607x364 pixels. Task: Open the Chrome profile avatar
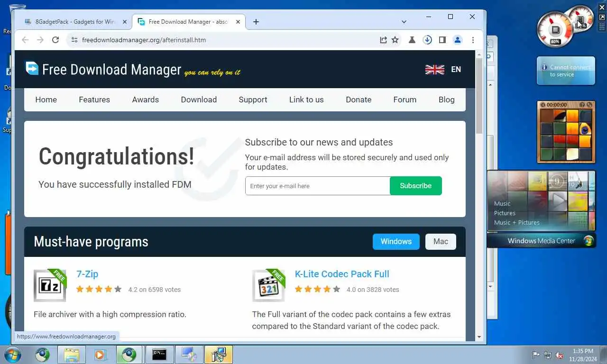point(458,40)
